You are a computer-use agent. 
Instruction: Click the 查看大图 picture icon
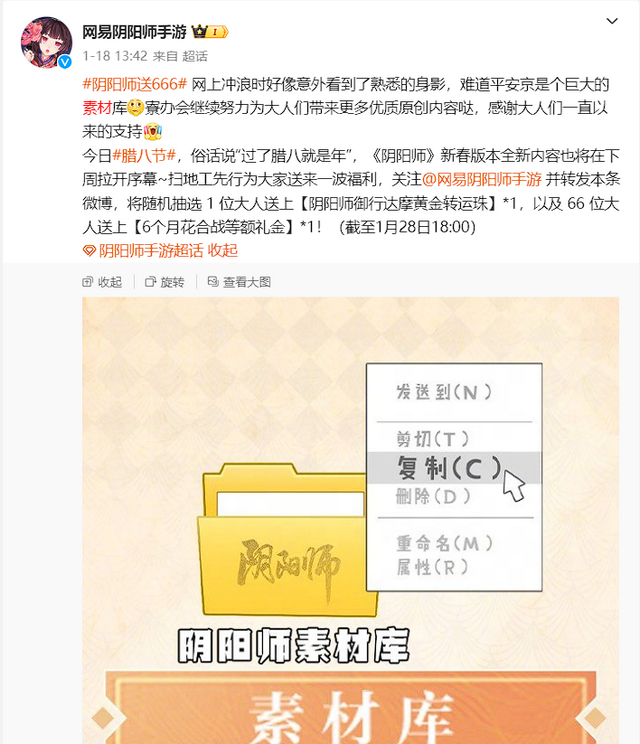[213, 282]
